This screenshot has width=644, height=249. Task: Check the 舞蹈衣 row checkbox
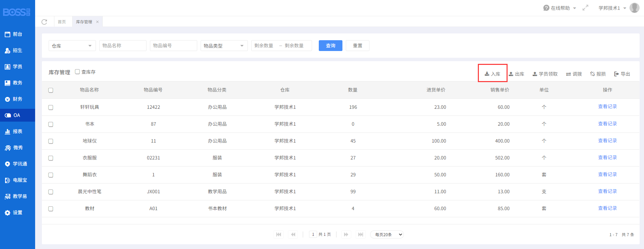pyautogui.click(x=51, y=175)
